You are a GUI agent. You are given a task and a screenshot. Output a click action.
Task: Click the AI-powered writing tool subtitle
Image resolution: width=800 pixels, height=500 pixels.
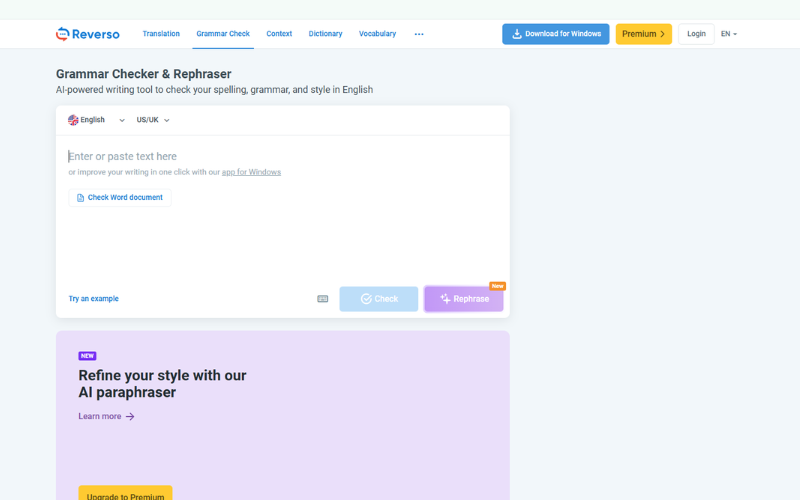[214, 90]
